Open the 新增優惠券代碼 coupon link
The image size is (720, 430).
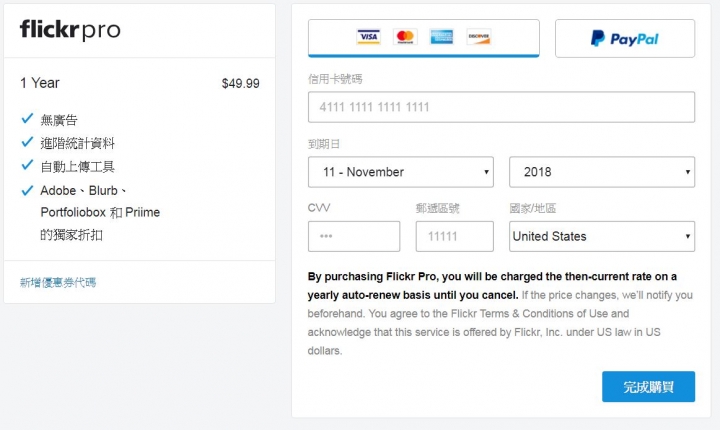tap(58, 282)
